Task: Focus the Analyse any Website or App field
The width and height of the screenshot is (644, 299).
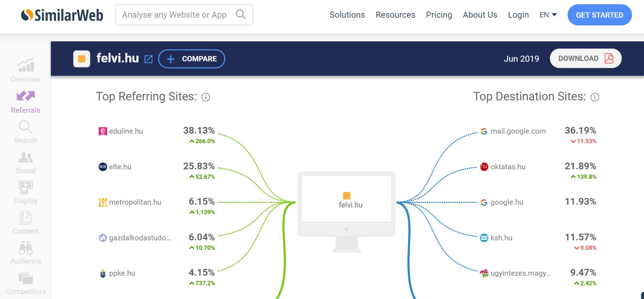Action: tap(184, 15)
